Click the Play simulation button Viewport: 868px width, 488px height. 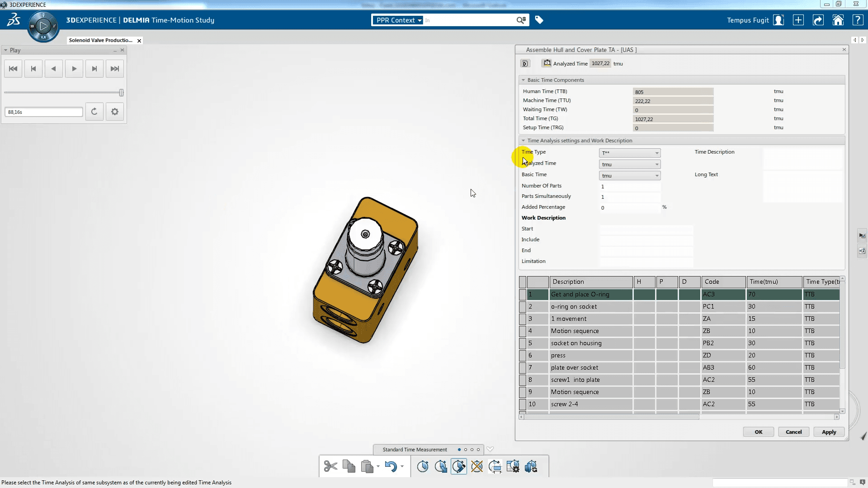73,68
